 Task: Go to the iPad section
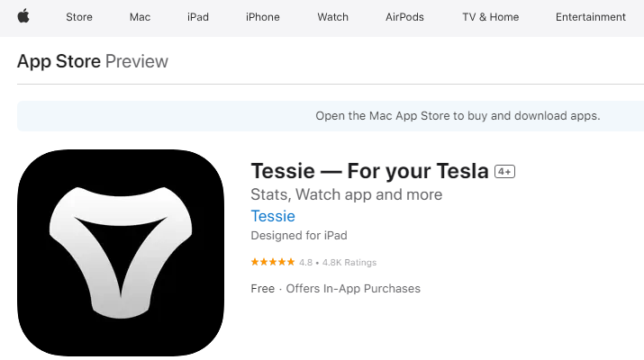click(x=198, y=17)
